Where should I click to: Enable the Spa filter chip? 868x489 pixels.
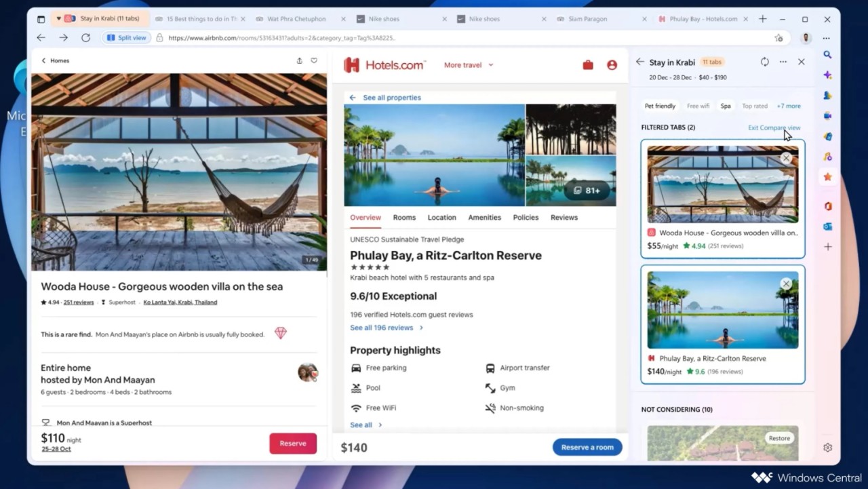tap(725, 106)
